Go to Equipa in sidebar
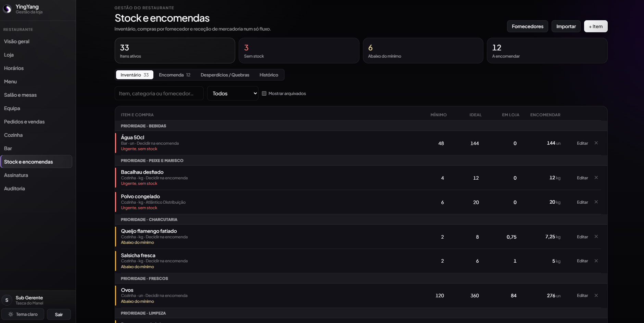The height and width of the screenshot is (323, 644). (x=36, y=108)
